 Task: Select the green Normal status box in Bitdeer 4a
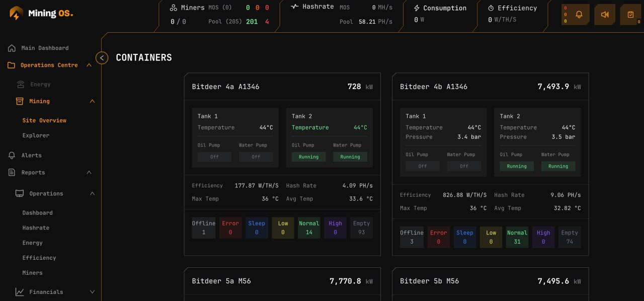pyautogui.click(x=309, y=228)
